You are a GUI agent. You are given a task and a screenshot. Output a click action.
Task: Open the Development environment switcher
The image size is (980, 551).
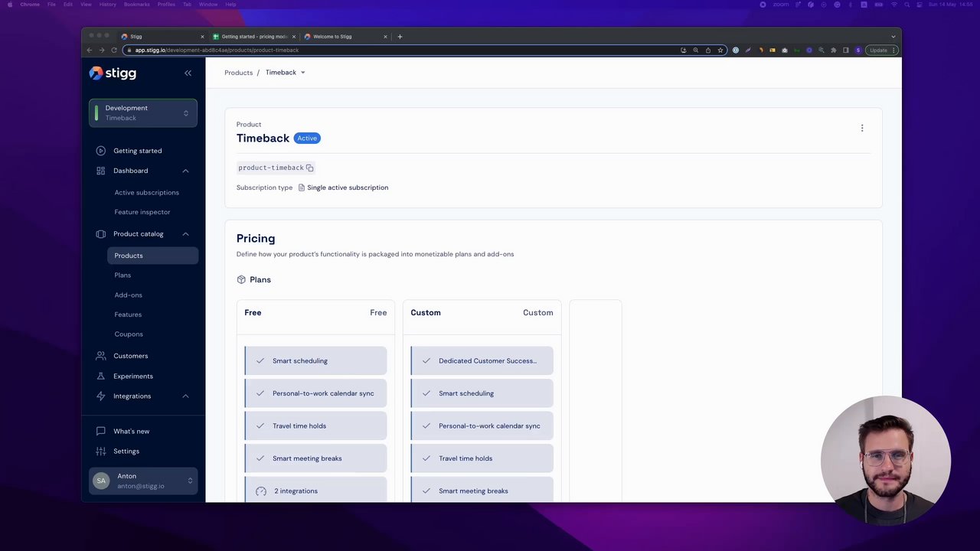click(x=142, y=112)
